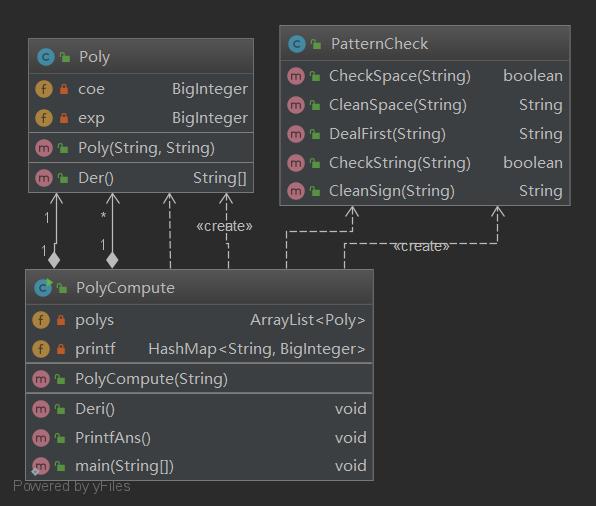596x506 pixels.
Task: Click the BigInteger type of coe
Action: coord(210,89)
